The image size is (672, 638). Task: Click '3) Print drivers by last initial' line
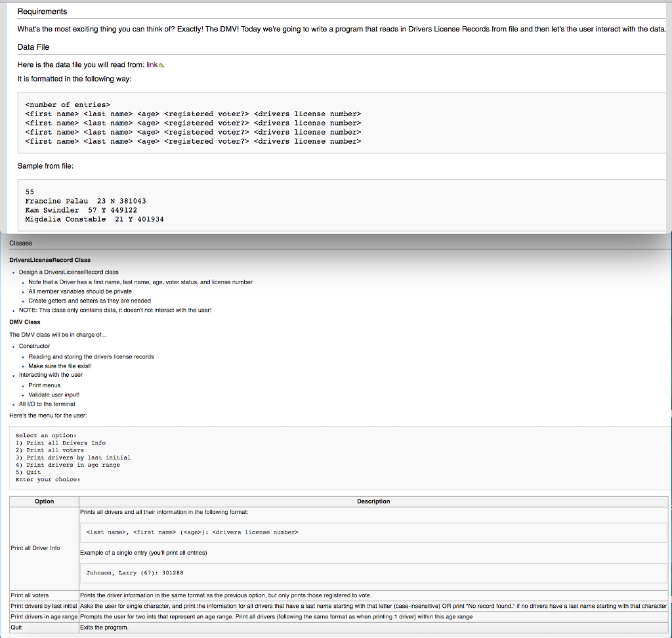[x=73, y=457]
